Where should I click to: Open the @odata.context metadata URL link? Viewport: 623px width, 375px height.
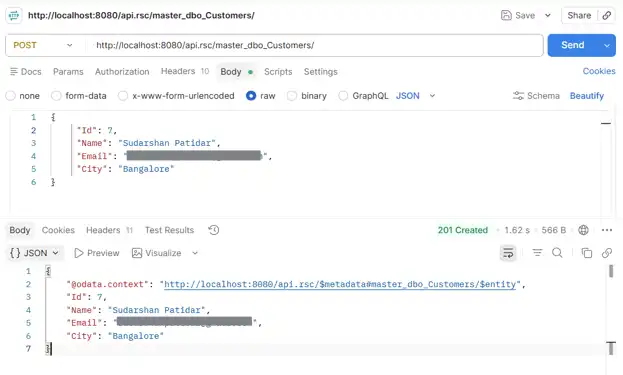(340, 284)
